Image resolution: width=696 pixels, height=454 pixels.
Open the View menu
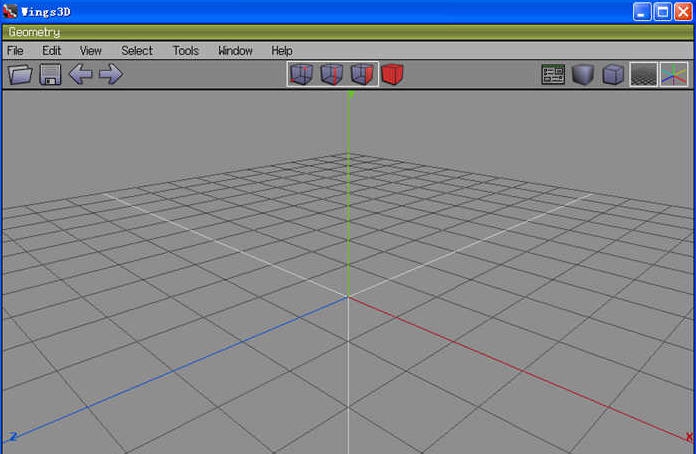click(x=91, y=51)
